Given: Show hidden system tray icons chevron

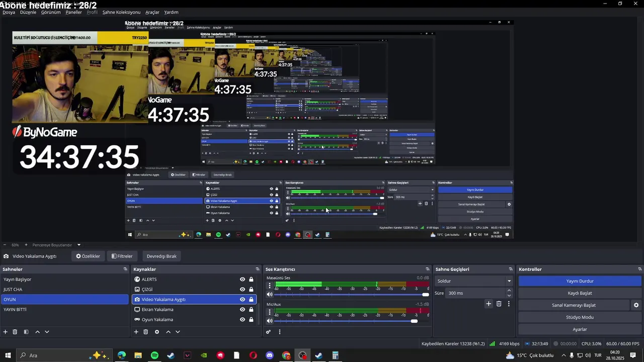Looking at the screenshot, I should point(563,355).
